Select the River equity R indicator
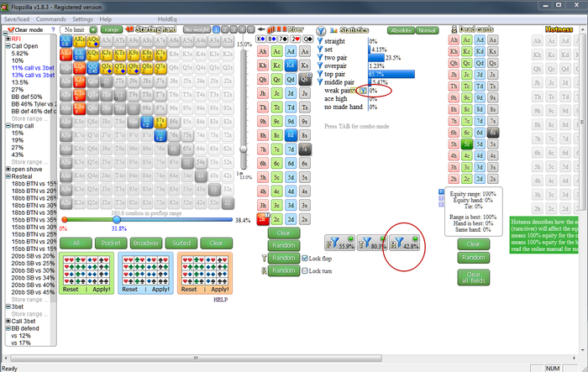This screenshot has height=372, width=588. point(441,191)
